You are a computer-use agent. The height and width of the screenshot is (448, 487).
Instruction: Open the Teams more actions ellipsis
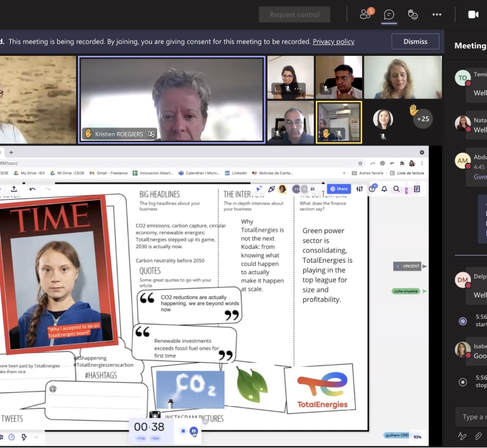(x=437, y=15)
